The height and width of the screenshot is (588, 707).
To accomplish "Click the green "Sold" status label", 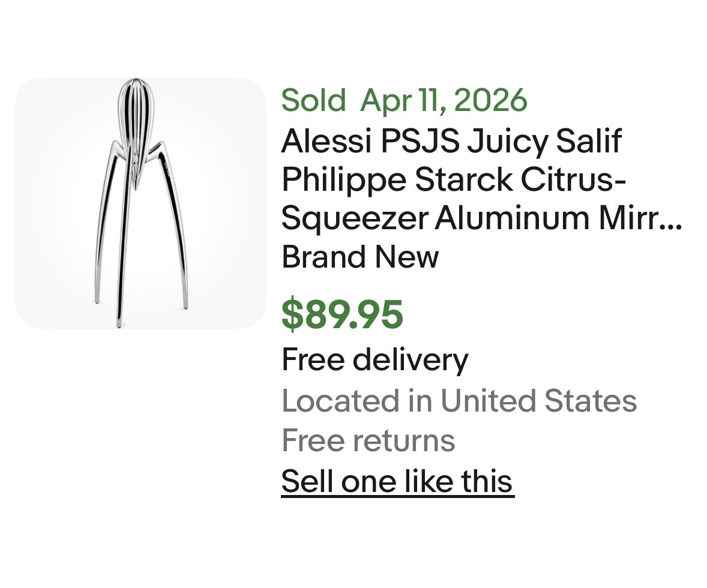I will (x=313, y=100).
